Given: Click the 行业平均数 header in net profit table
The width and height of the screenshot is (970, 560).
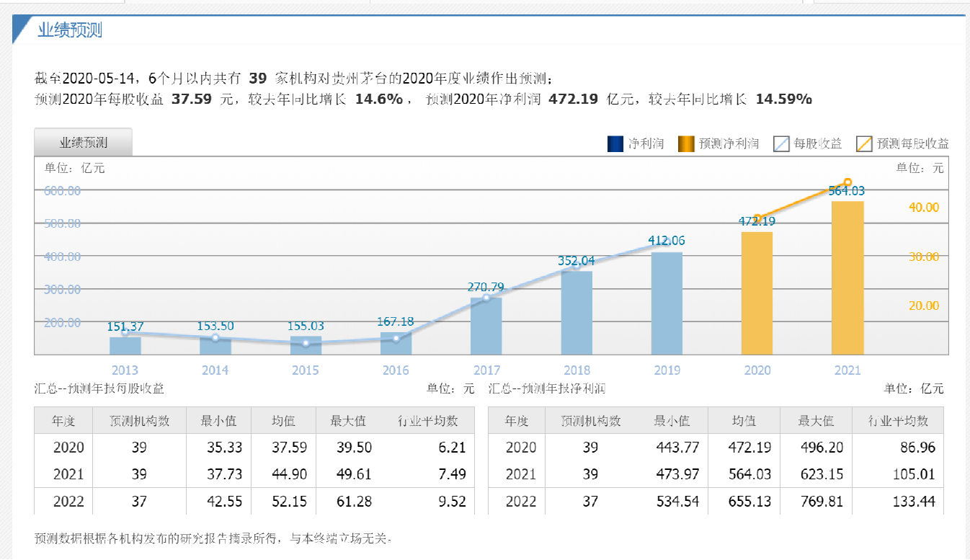Looking at the screenshot, I should point(898,421).
